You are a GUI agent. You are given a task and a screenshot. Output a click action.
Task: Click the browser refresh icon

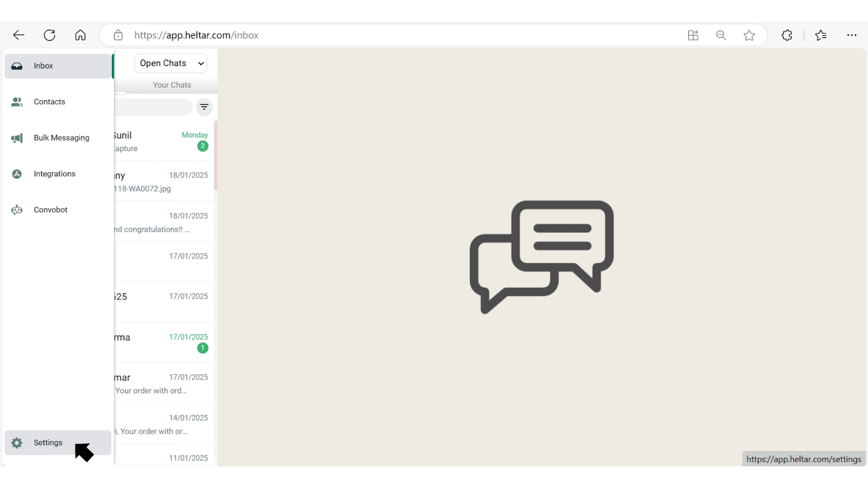click(49, 35)
